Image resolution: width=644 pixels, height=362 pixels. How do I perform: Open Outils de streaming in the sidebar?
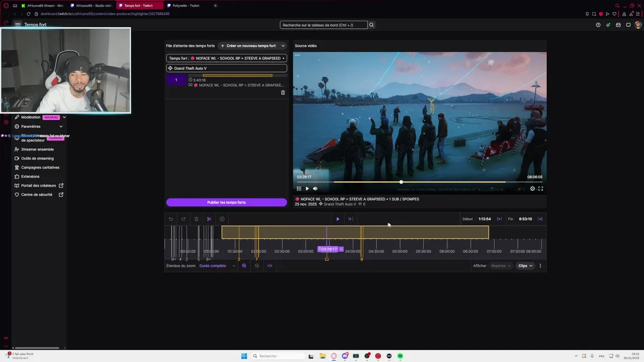click(34, 158)
